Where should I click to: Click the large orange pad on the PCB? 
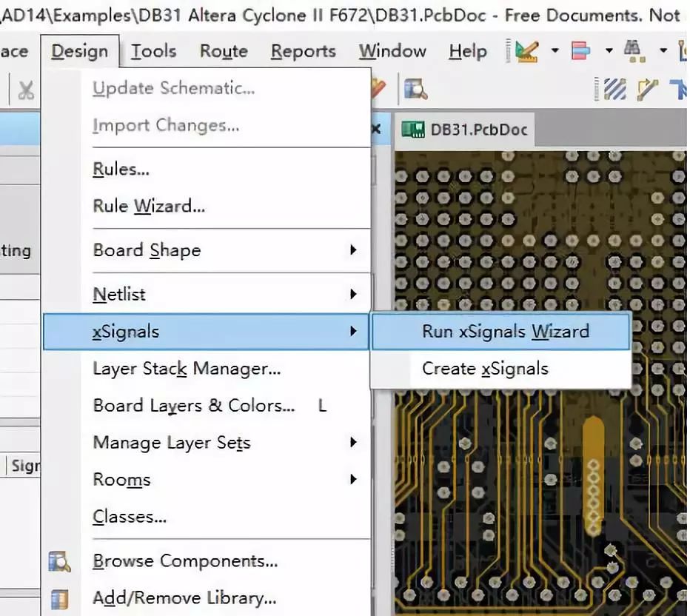pos(593,476)
